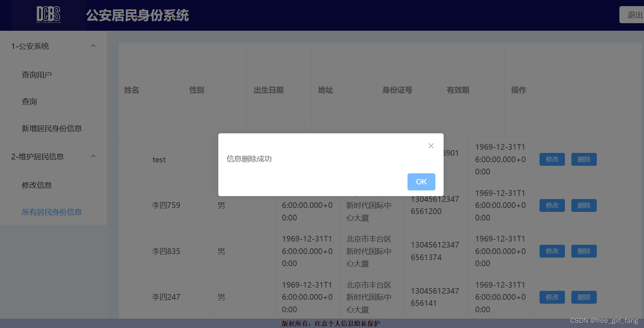This screenshot has height=328, width=644.
Task: Click ID number ending 6561200
Action: [435, 205]
